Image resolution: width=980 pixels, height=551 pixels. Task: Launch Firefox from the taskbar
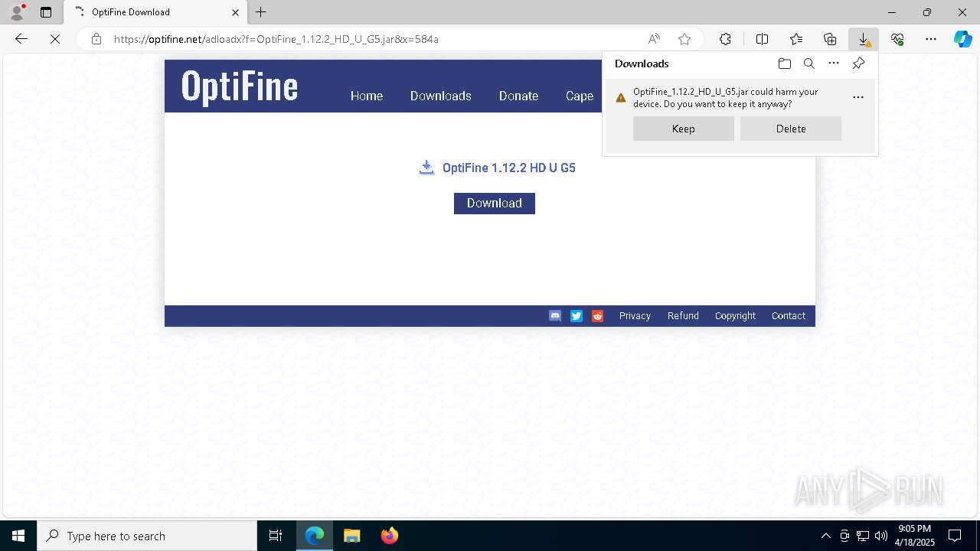(x=390, y=536)
